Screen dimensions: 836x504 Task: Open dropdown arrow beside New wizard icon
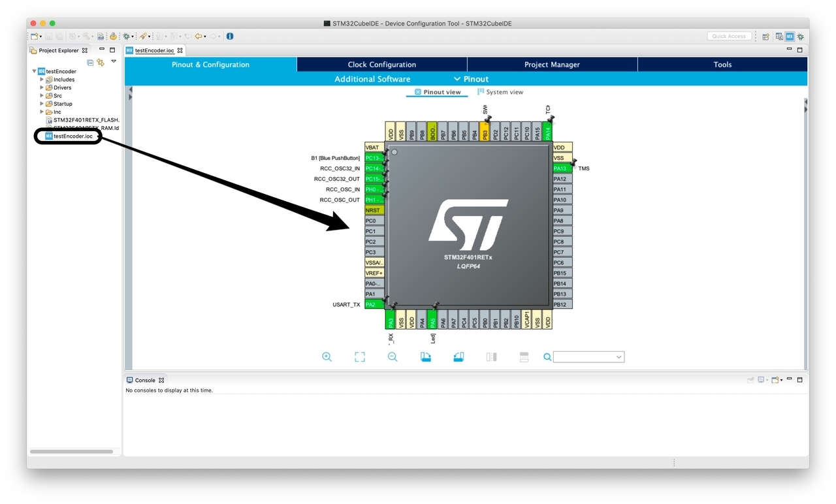tap(40, 37)
